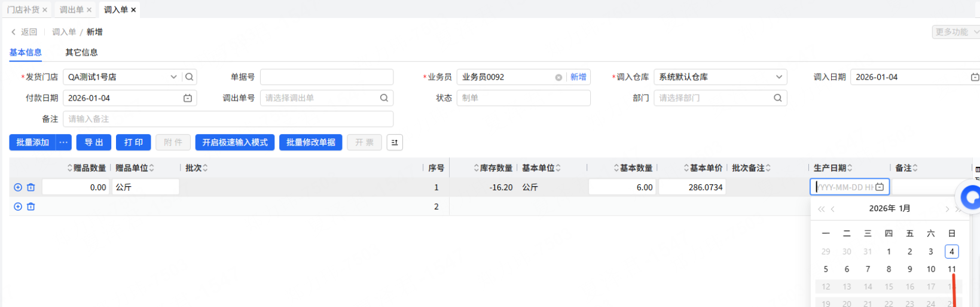Close the 门店补货 tab
The image size is (980, 307).
pos(45,10)
